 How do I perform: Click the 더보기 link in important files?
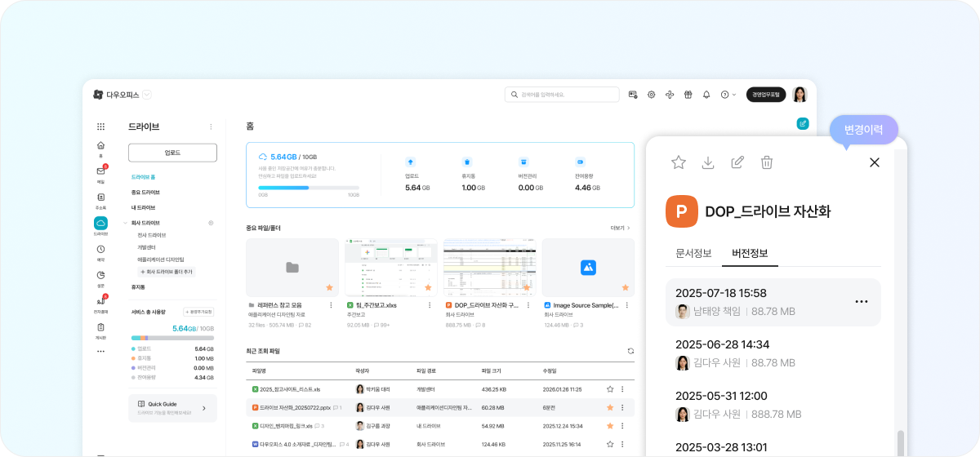coord(620,228)
